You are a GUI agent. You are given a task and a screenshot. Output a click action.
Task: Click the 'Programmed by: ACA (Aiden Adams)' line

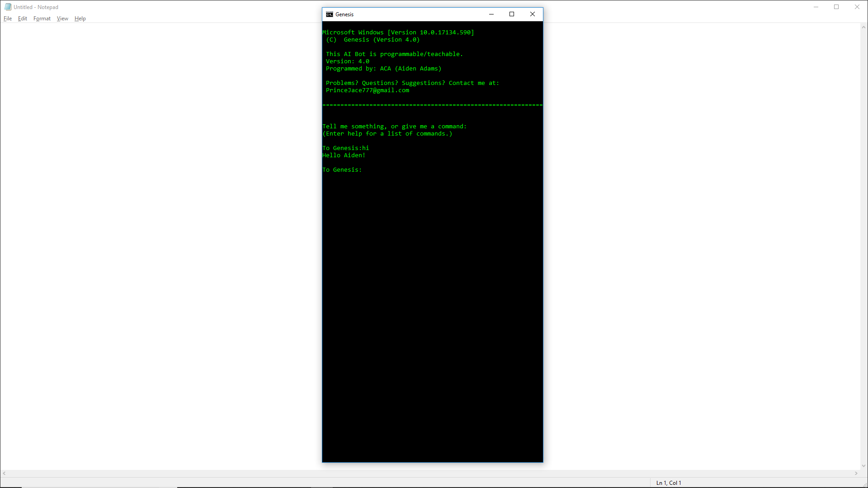point(383,69)
